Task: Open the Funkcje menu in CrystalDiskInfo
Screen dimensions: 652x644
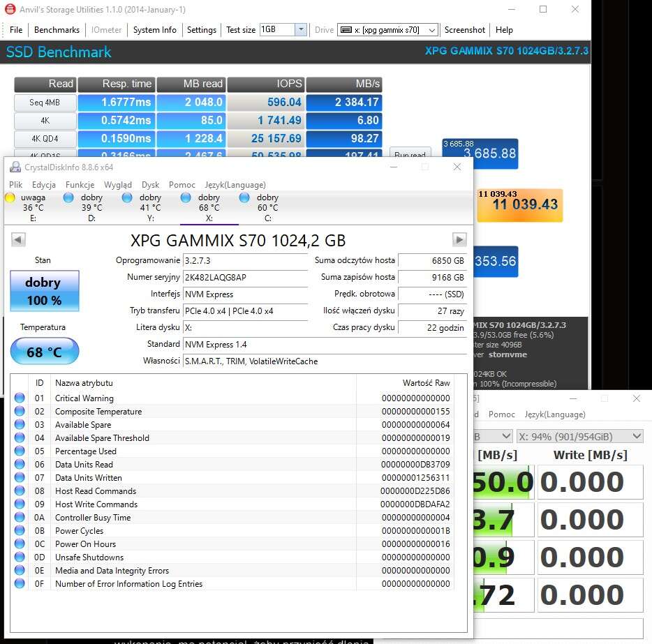Action: (x=80, y=185)
